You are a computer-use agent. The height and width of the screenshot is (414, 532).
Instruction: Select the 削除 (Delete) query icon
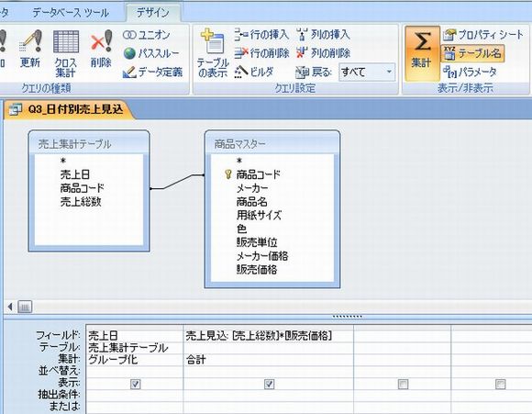point(101,50)
